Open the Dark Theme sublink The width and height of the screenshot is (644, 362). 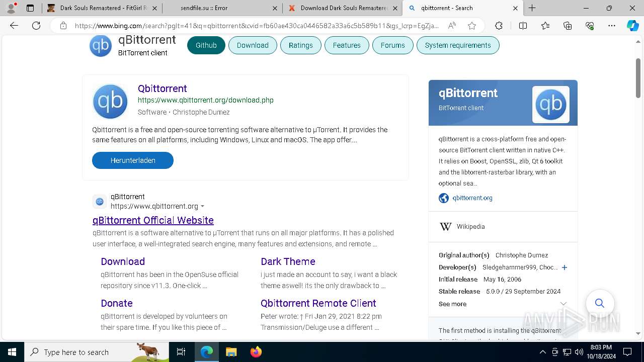288,261
